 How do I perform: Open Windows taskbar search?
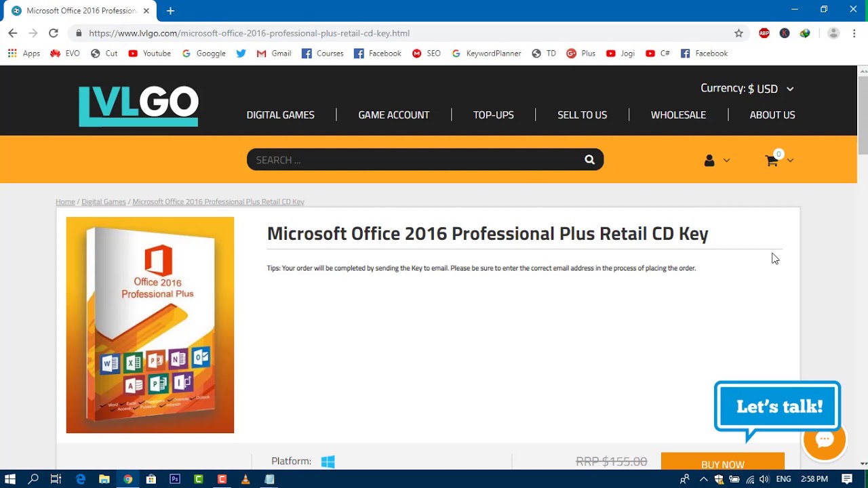(33, 479)
